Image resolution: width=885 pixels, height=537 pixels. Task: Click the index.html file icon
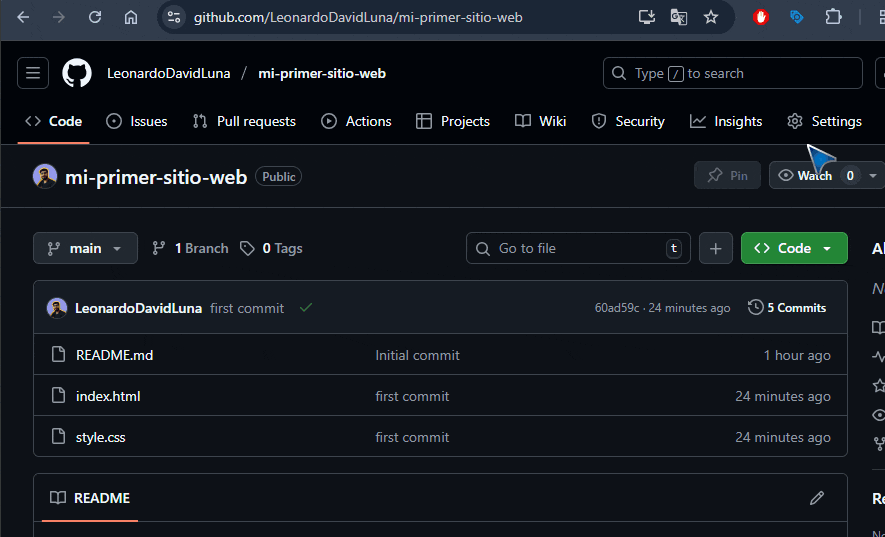pyautogui.click(x=58, y=395)
